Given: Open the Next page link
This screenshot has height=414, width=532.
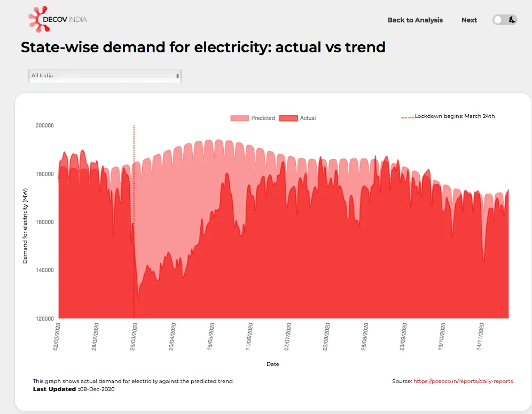Looking at the screenshot, I should [x=469, y=20].
